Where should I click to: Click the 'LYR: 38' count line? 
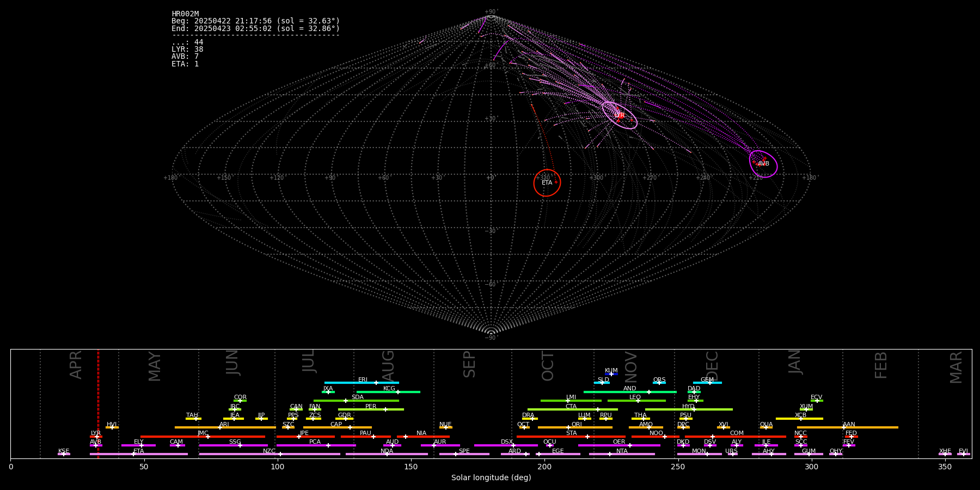(187, 50)
